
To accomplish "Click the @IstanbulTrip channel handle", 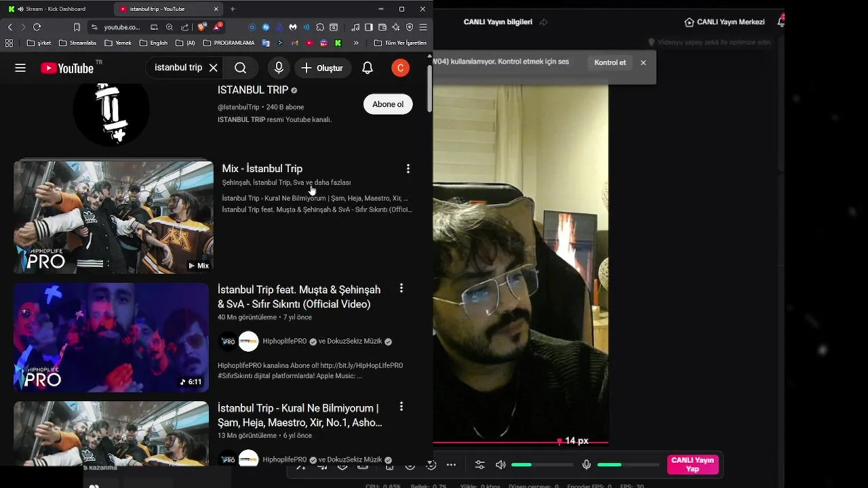I will [x=239, y=107].
